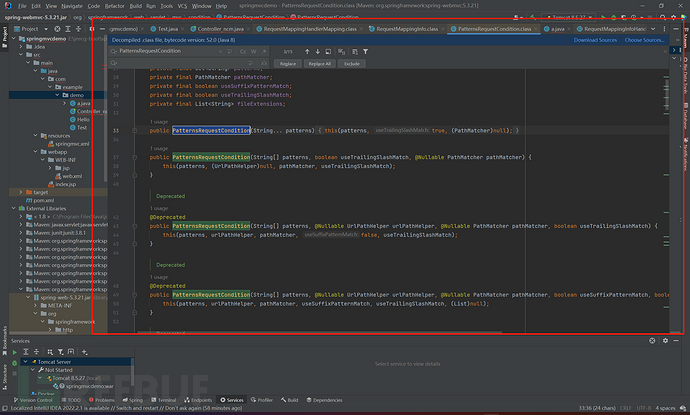Viewport: 690px width, 415px height.
Task: Select web.xml in project tree
Action: tap(68, 176)
